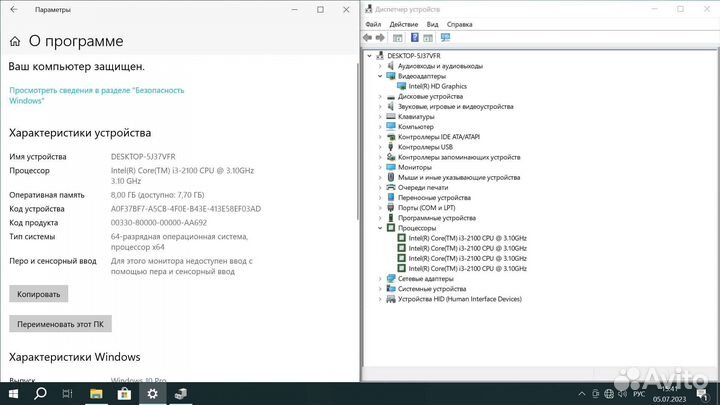Open Microsoft Store from taskbar
Screen dimensions: 720x405
[x=124, y=394]
